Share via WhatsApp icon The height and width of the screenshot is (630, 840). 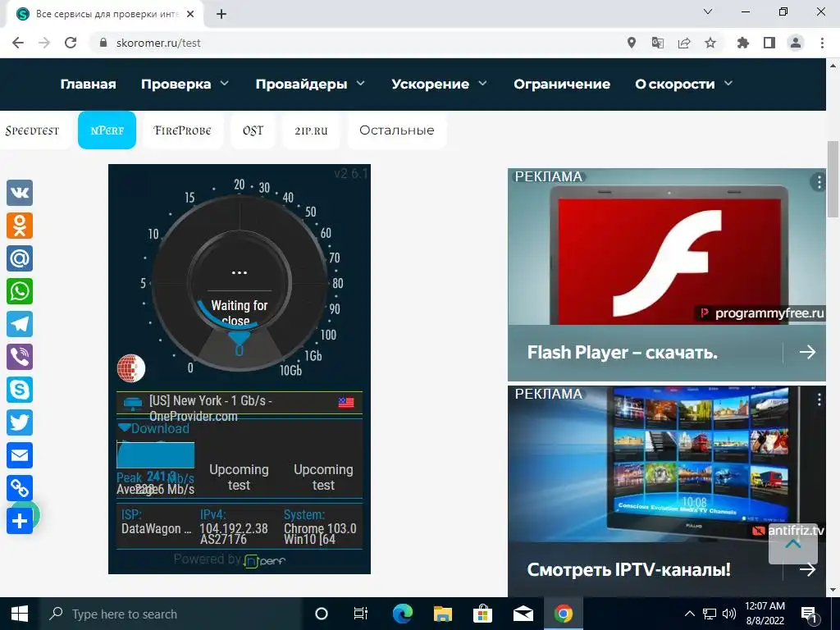(x=20, y=291)
